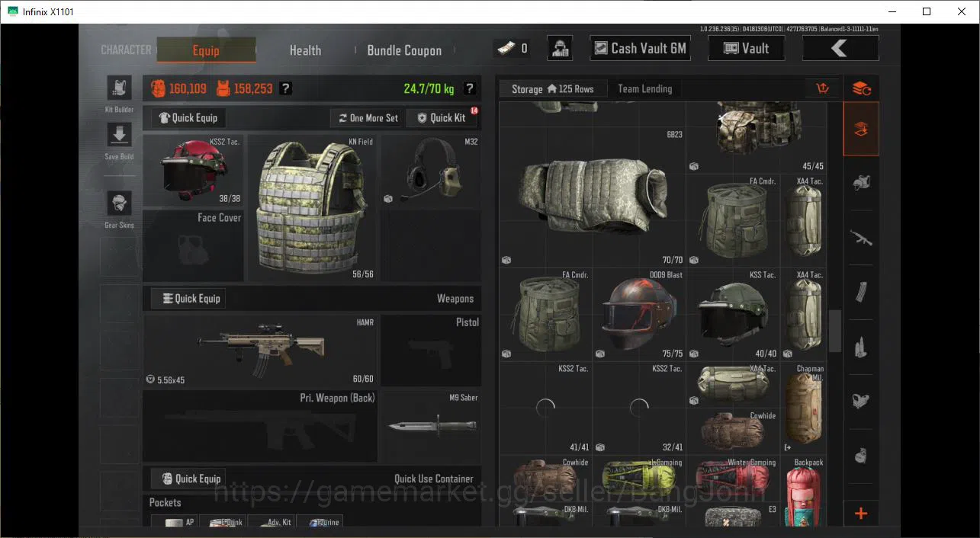This screenshot has height=538, width=980.
Task: Switch to the Health tab
Action: [305, 50]
